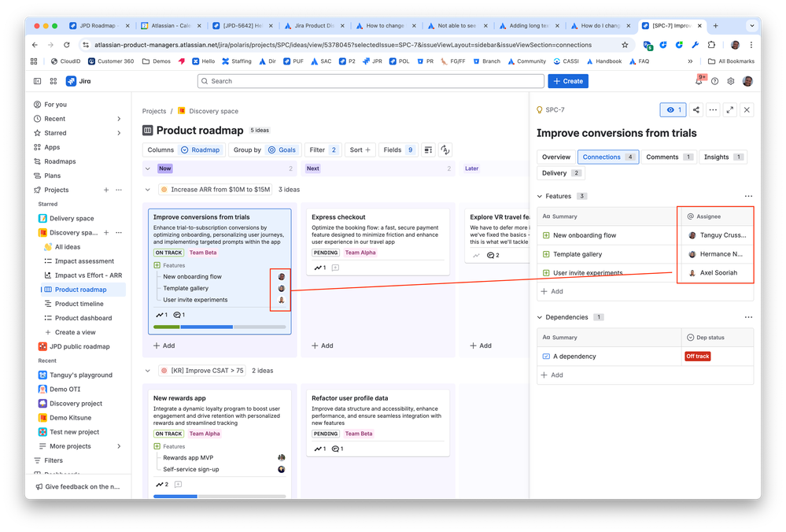Open the Projects breadcrumb link
Screen dimensions: 786x532
click(x=154, y=111)
